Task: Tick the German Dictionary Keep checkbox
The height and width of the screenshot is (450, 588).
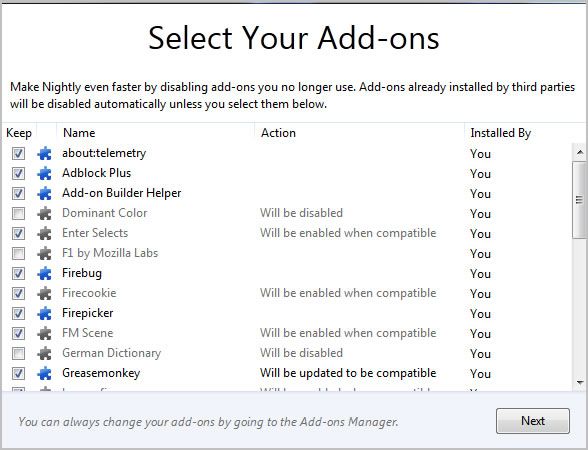Action: click(x=18, y=353)
